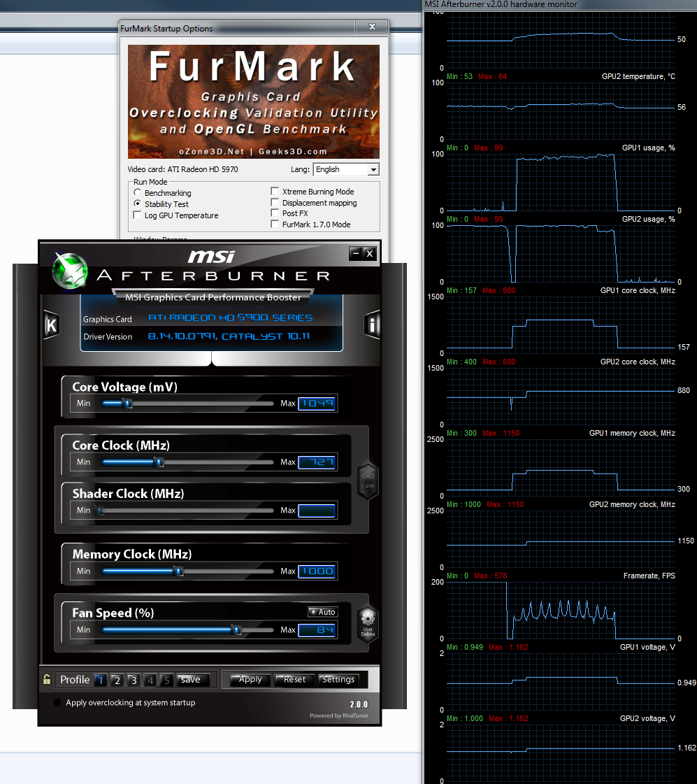Open Afterburner Settings
Viewport: 697px width, 784px height.
pos(338,680)
